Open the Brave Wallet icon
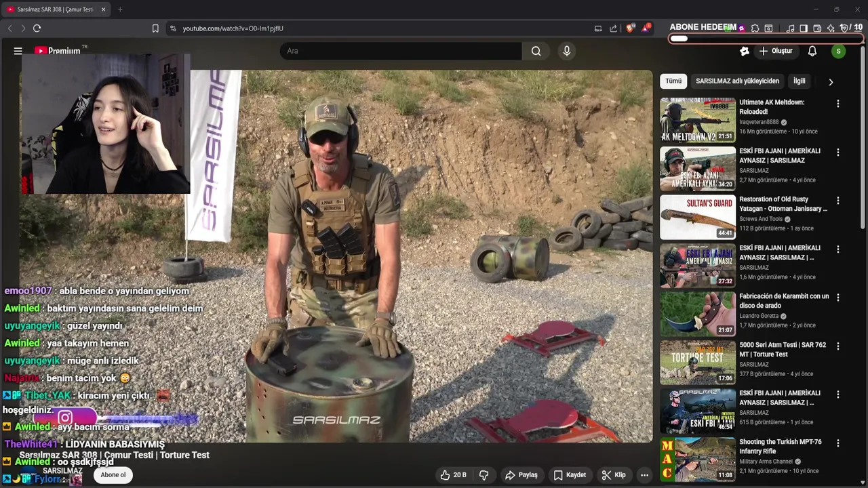868x488 pixels. pos(817,28)
